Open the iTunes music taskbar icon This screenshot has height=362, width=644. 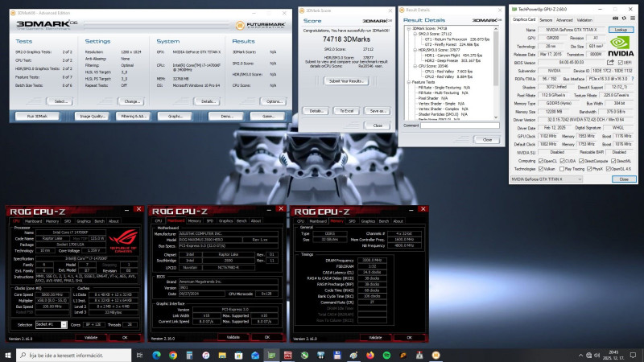pos(206,355)
